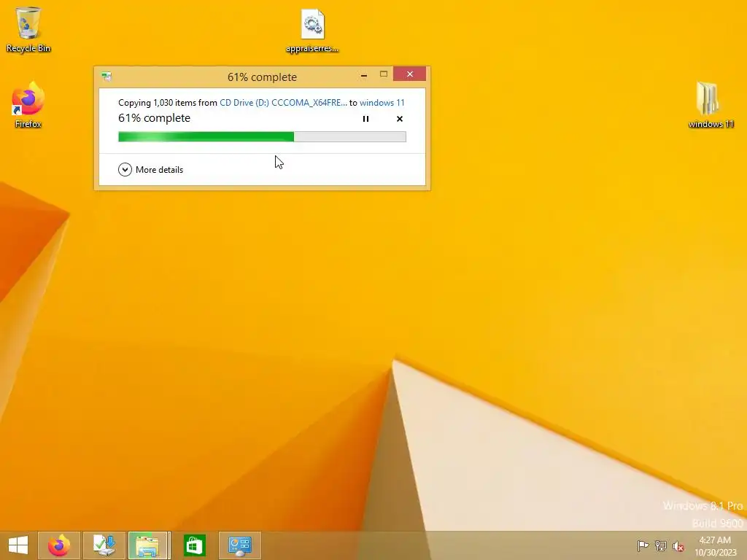Open the CD Drive (D:) source link
The image size is (747, 560).
(x=283, y=102)
